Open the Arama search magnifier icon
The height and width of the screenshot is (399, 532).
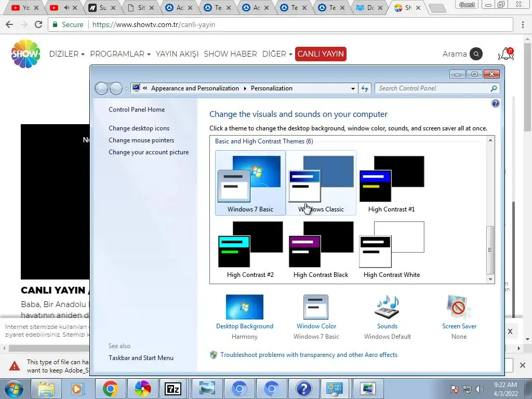476,54
